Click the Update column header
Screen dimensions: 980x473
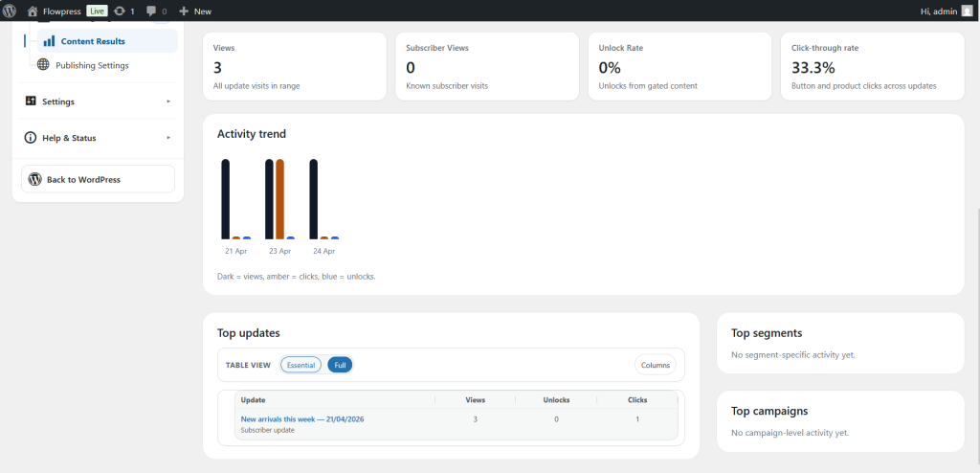[x=253, y=400]
